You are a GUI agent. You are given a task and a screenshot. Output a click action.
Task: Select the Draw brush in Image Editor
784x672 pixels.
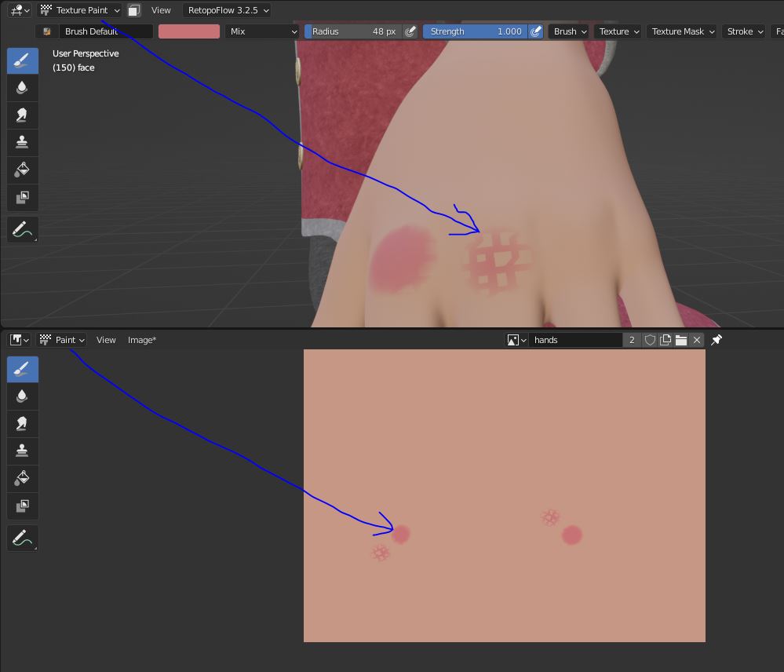coord(23,370)
